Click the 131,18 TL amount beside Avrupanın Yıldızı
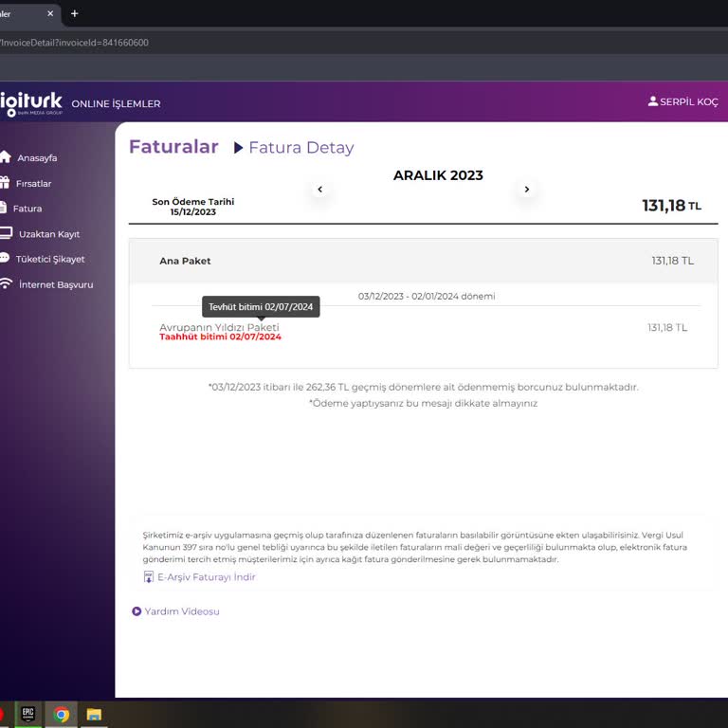The image size is (728, 728). [x=667, y=328]
